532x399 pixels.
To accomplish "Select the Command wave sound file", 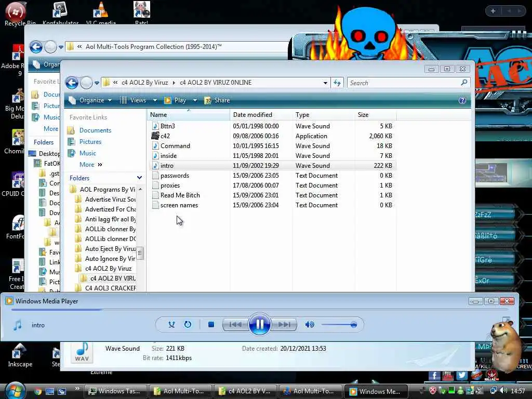I will click(272, 146).
